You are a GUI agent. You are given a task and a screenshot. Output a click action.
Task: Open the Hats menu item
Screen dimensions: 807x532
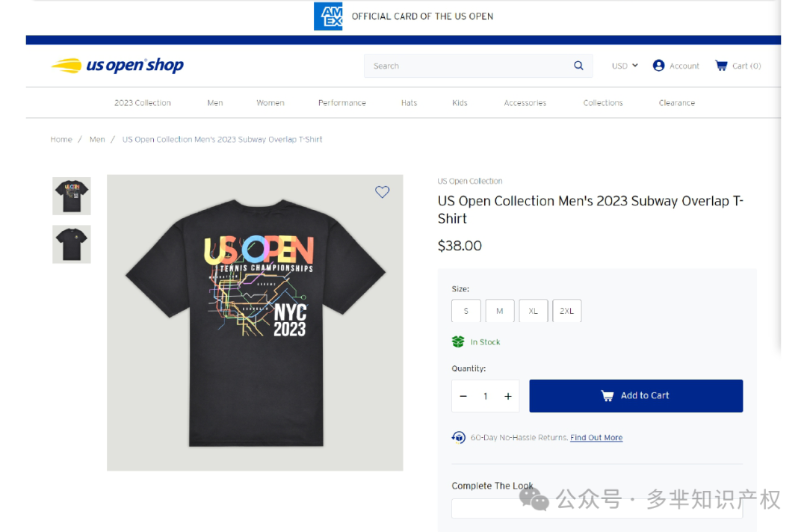409,103
